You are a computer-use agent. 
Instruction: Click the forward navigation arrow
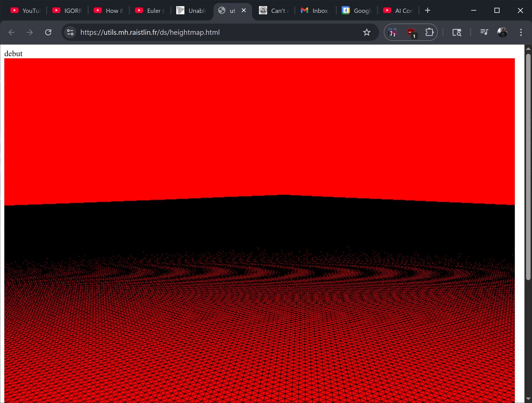click(30, 32)
